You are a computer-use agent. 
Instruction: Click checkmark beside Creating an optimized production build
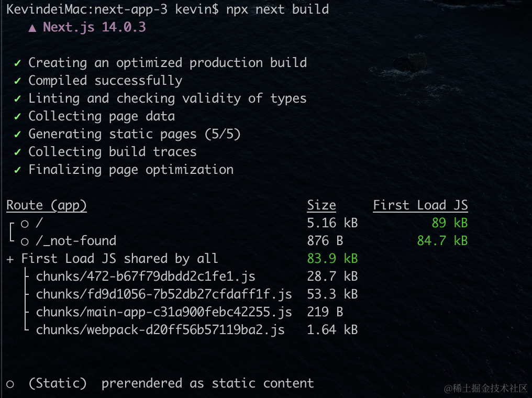[x=18, y=63]
